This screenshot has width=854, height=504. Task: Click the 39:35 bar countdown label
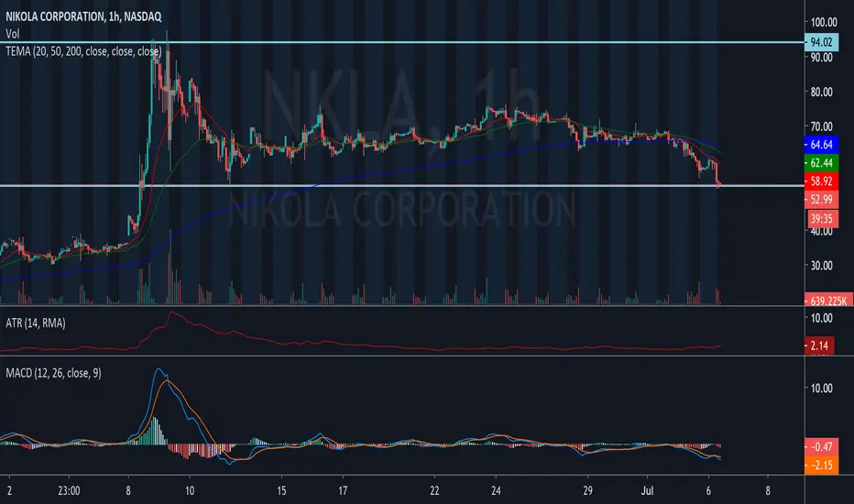(821, 219)
